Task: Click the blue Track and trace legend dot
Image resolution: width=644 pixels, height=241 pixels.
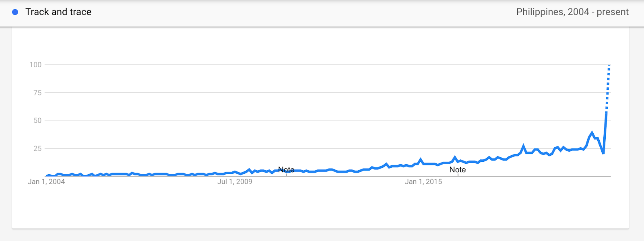Action: click(x=15, y=12)
